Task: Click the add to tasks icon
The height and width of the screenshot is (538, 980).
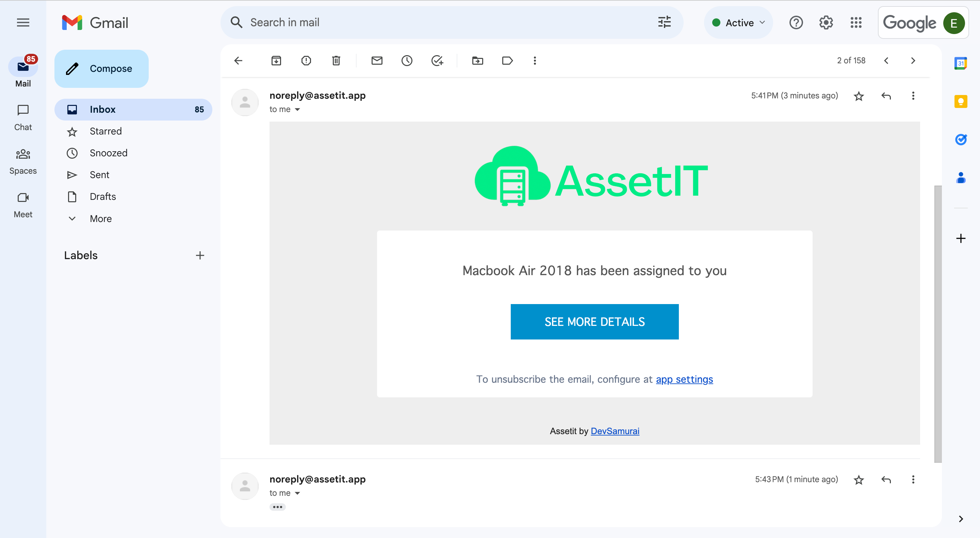Action: [x=437, y=61]
